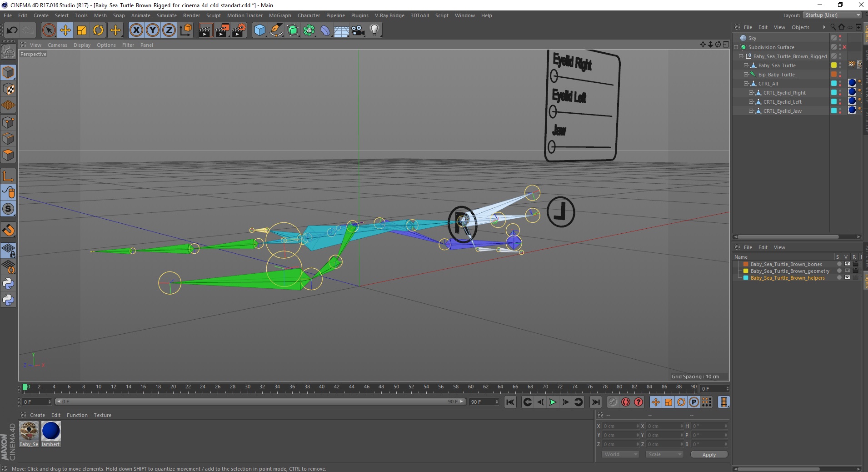Open the Character menu

tap(309, 15)
